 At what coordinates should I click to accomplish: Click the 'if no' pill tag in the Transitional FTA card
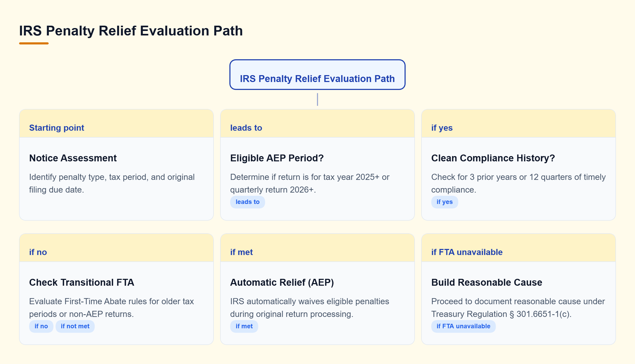coord(41,326)
